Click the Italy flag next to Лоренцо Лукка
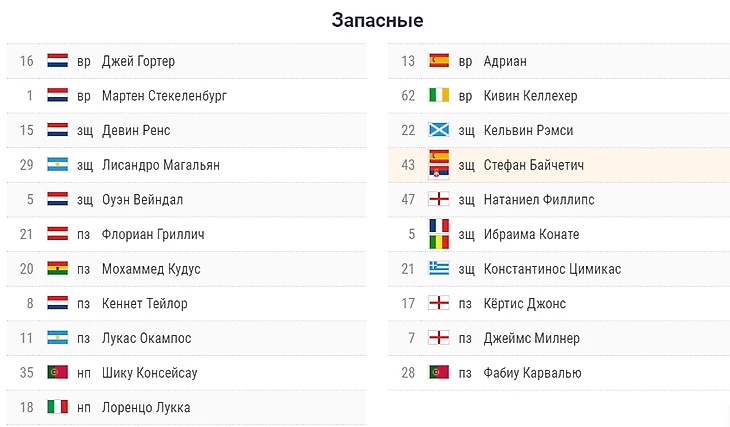Image resolution: width=730 pixels, height=427 pixels. point(57,407)
